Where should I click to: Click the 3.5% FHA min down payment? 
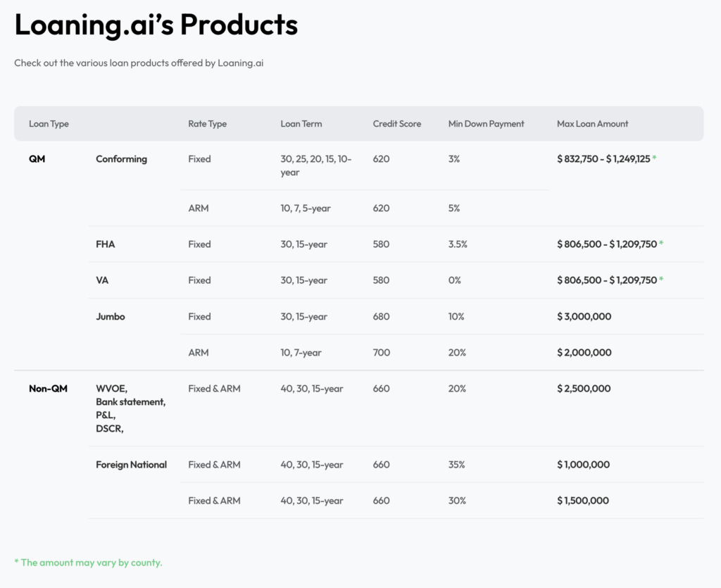click(458, 244)
